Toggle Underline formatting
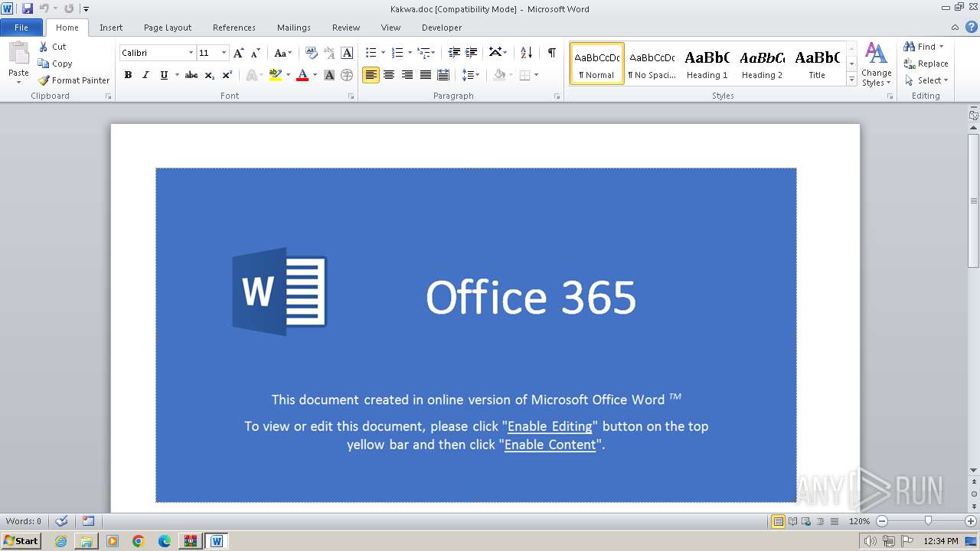The width and height of the screenshot is (980, 551). (x=164, y=75)
